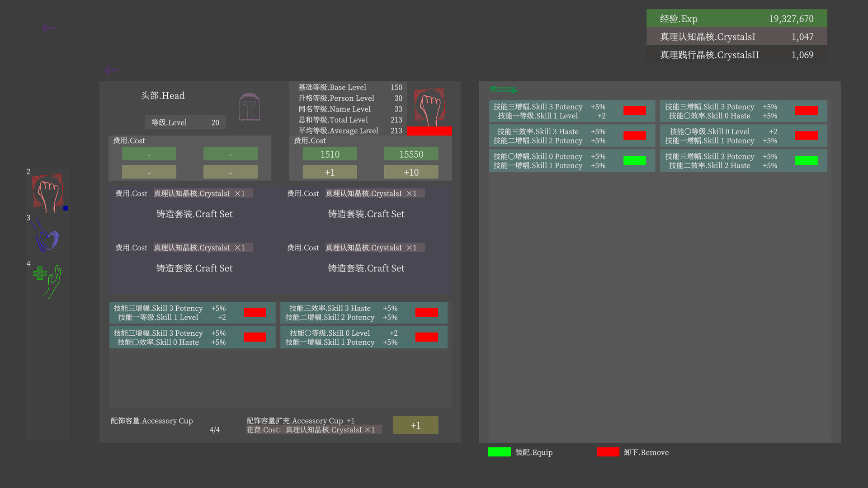Expand Accessory Cup capacity with +1 button
868x488 pixels.
pos(415,425)
